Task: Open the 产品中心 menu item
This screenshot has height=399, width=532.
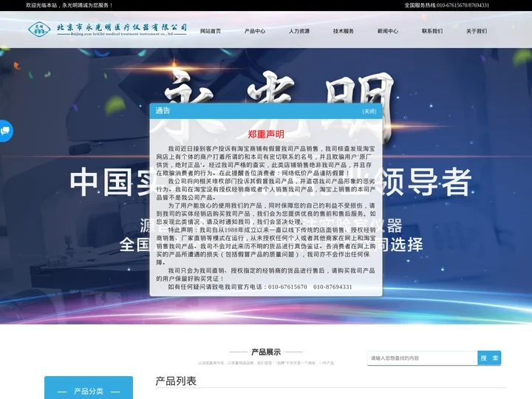Action: pos(255,31)
